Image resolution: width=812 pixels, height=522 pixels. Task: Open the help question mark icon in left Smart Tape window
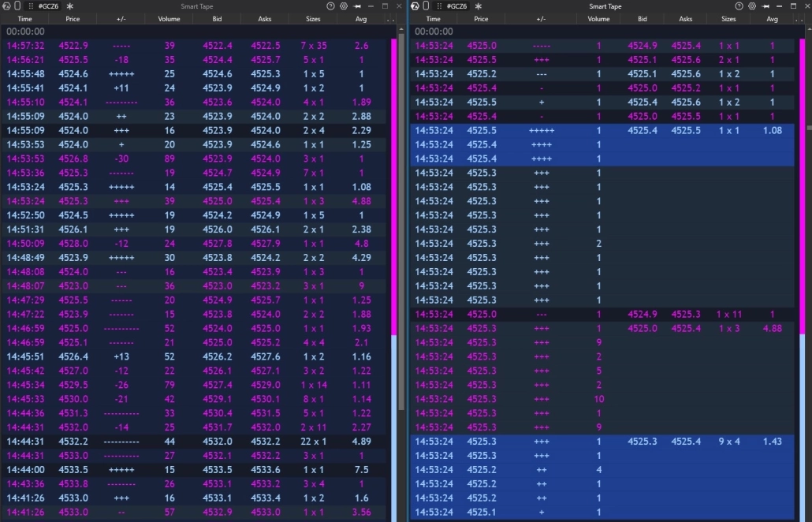point(330,6)
